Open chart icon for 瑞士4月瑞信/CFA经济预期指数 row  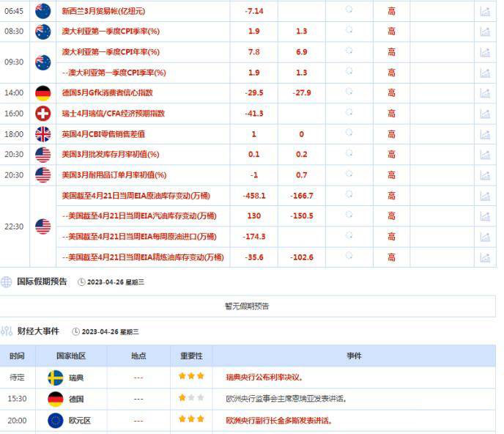point(485,114)
